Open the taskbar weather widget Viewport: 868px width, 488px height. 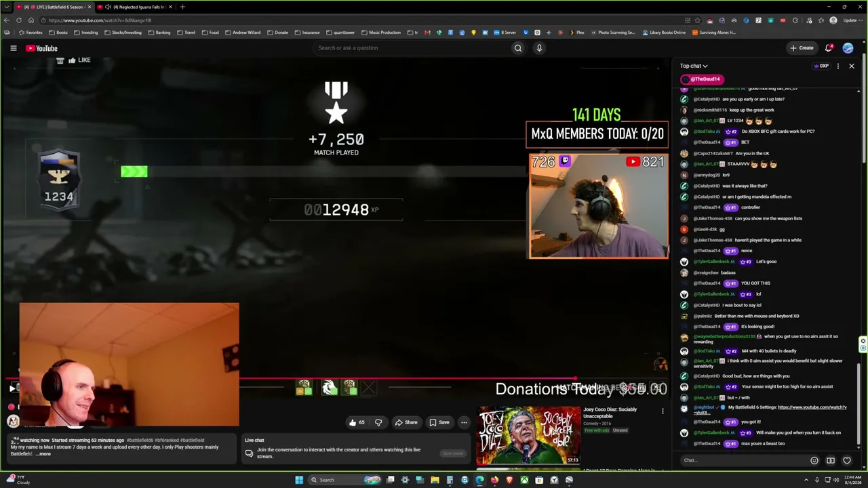coord(18,480)
